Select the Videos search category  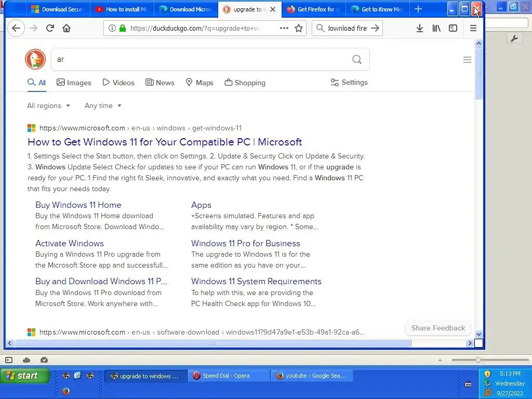118,83
